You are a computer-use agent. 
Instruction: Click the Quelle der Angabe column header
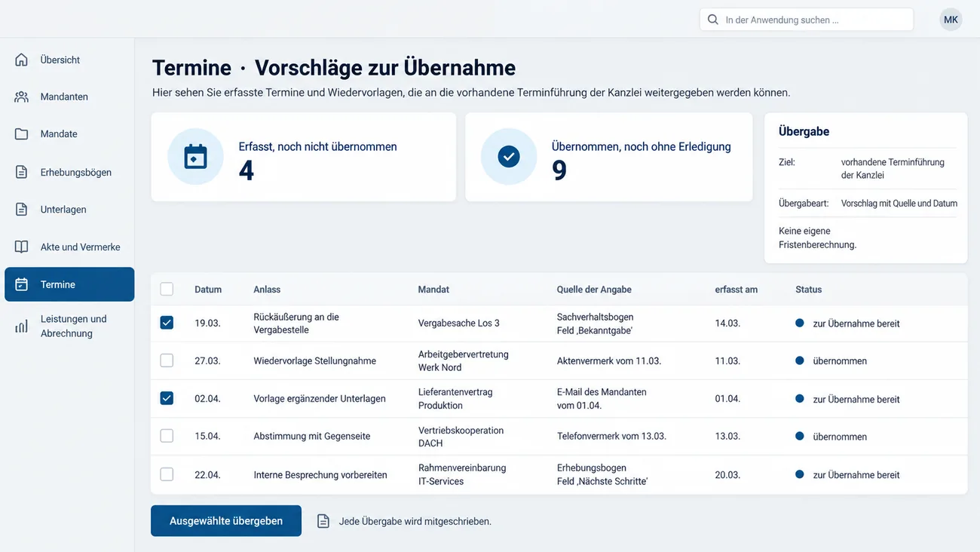click(594, 290)
